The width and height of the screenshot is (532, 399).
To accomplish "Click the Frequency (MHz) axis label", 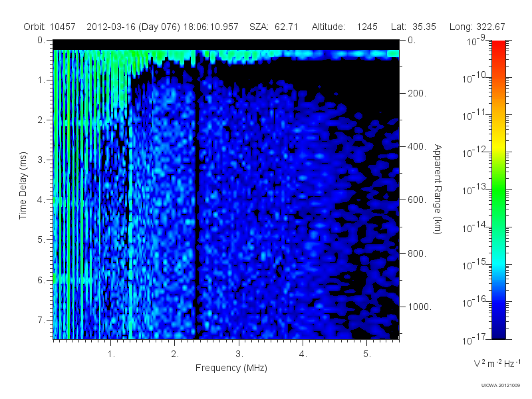I will click(x=231, y=368).
